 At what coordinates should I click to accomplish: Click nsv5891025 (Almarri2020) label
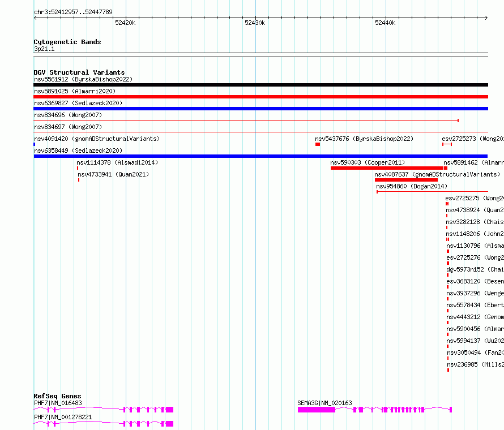(x=75, y=91)
